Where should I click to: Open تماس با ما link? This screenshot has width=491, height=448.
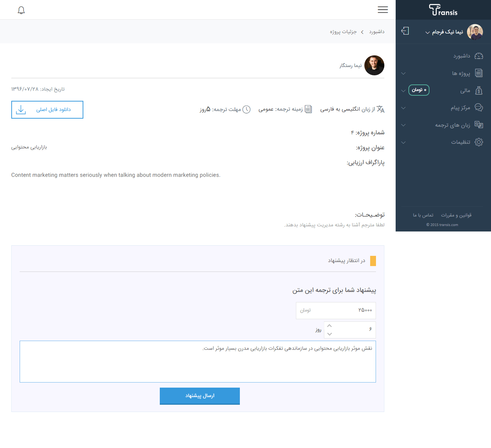click(423, 215)
